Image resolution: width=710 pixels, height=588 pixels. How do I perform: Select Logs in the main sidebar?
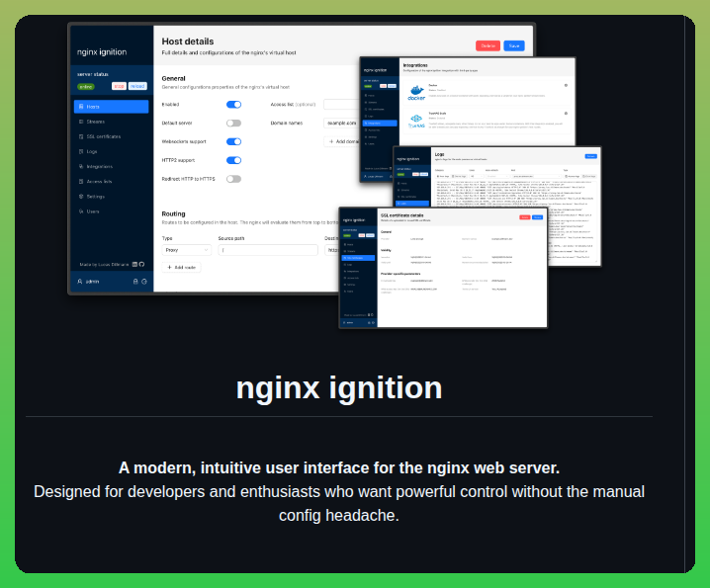pyautogui.click(x=112, y=151)
